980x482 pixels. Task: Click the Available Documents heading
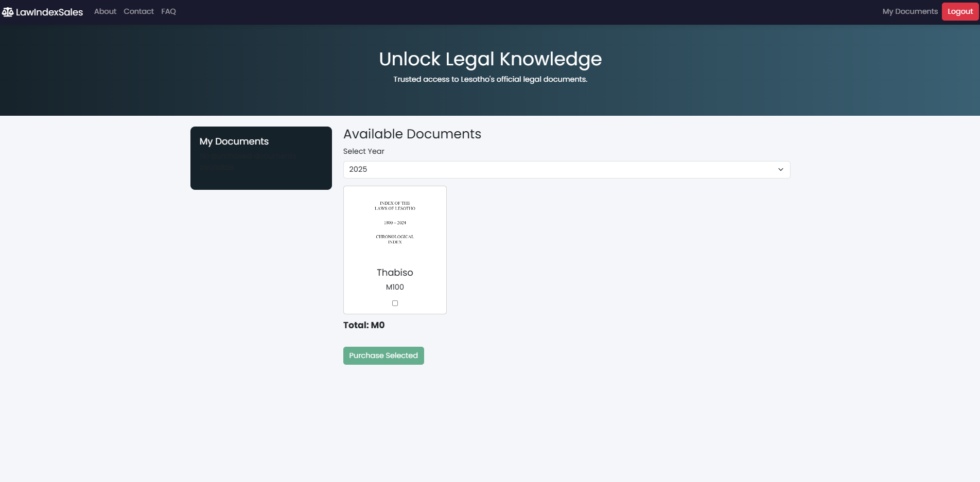point(412,134)
